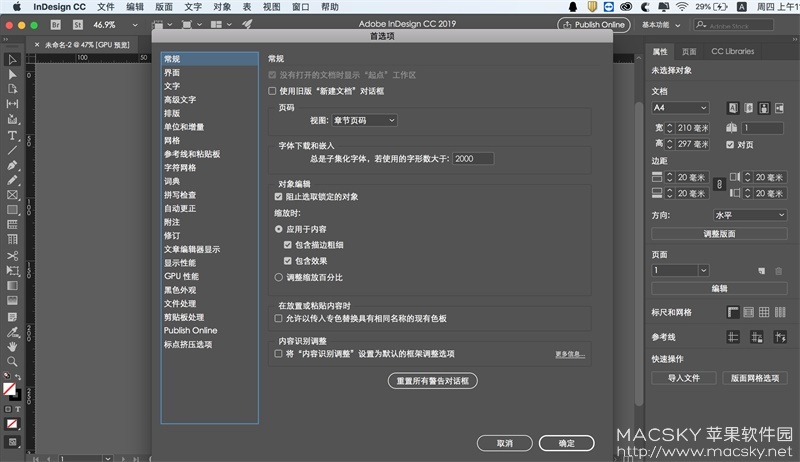
Task: Select the Type tool
Action: click(x=12, y=136)
